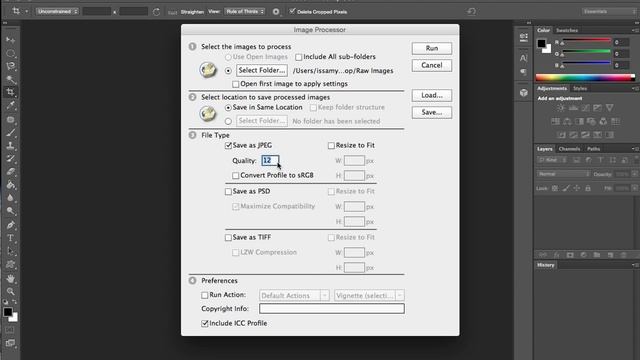Select the Move tool
The width and height of the screenshot is (640, 360).
[11, 40]
